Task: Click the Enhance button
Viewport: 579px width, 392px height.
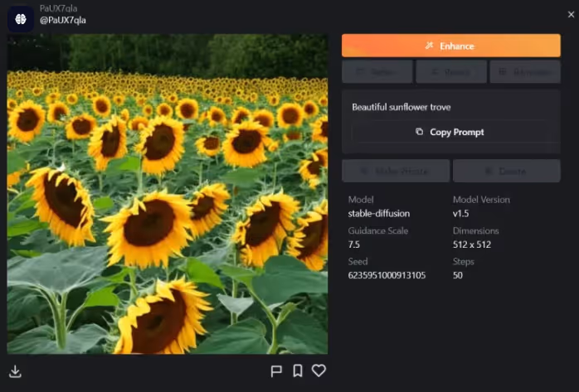Action: click(x=451, y=46)
